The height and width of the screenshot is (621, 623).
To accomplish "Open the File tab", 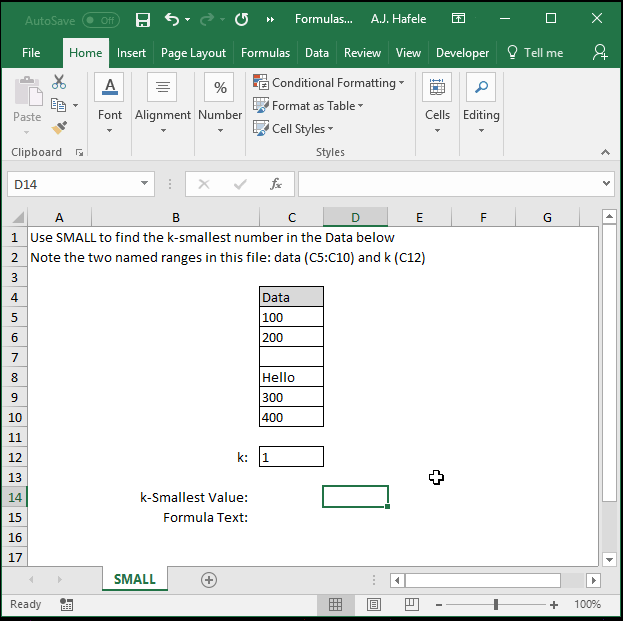I will (31, 53).
